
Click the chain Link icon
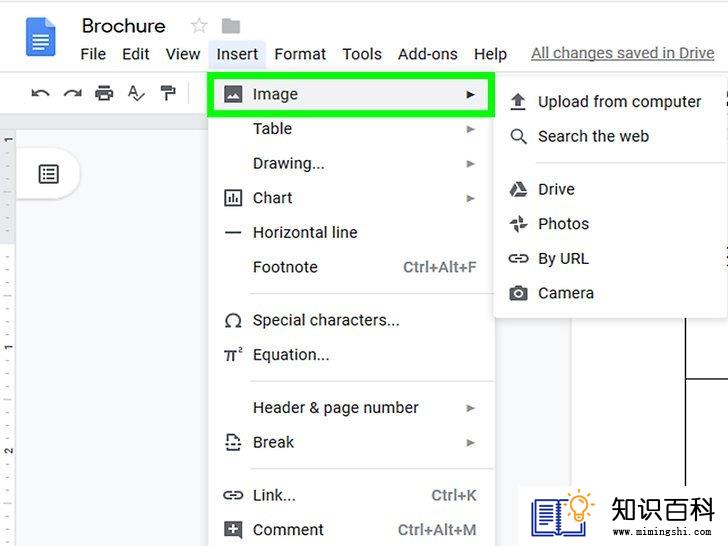coord(233,495)
